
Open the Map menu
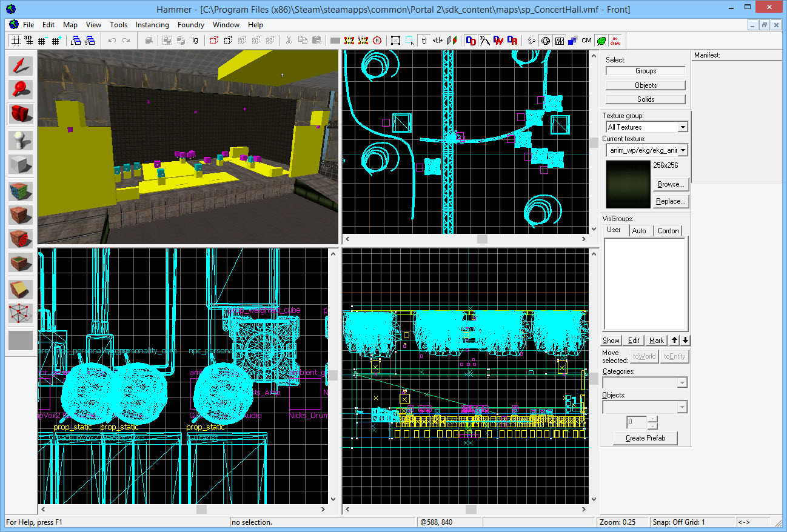coord(70,25)
